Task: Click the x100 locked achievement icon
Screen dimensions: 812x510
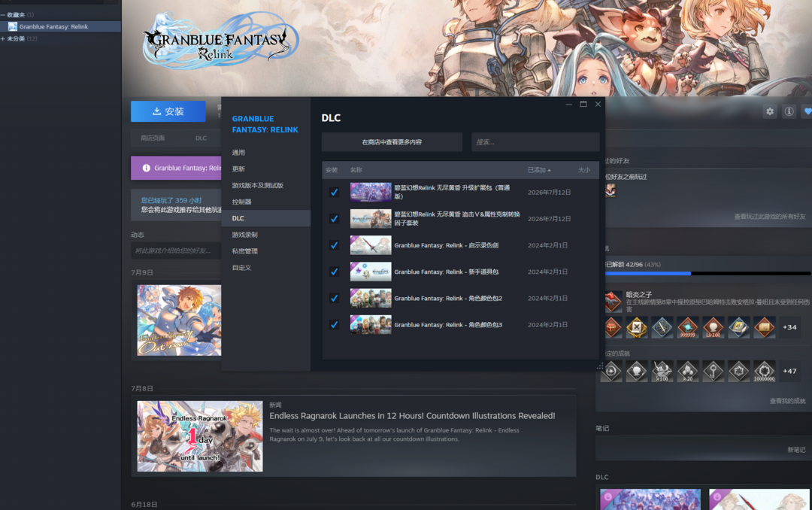Action: pyautogui.click(x=662, y=371)
